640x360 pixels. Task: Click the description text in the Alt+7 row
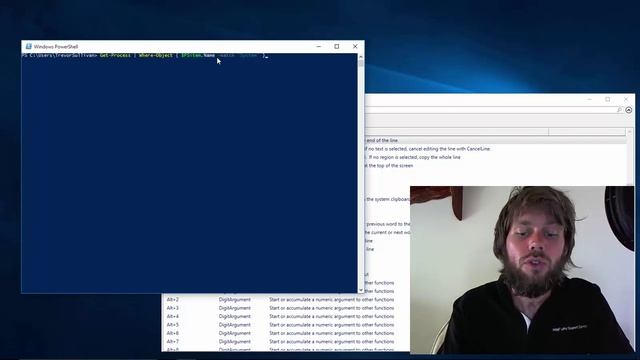pos(331,342)
